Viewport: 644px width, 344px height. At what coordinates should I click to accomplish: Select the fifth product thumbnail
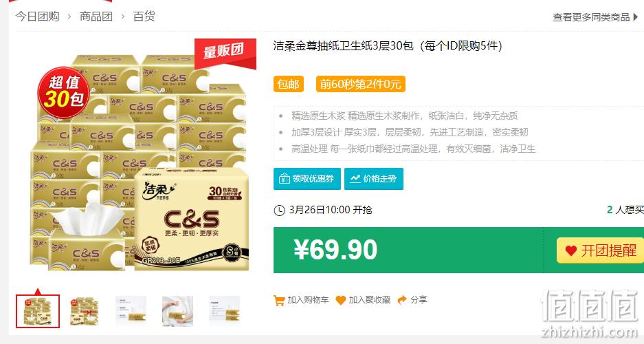pos(224,311)
